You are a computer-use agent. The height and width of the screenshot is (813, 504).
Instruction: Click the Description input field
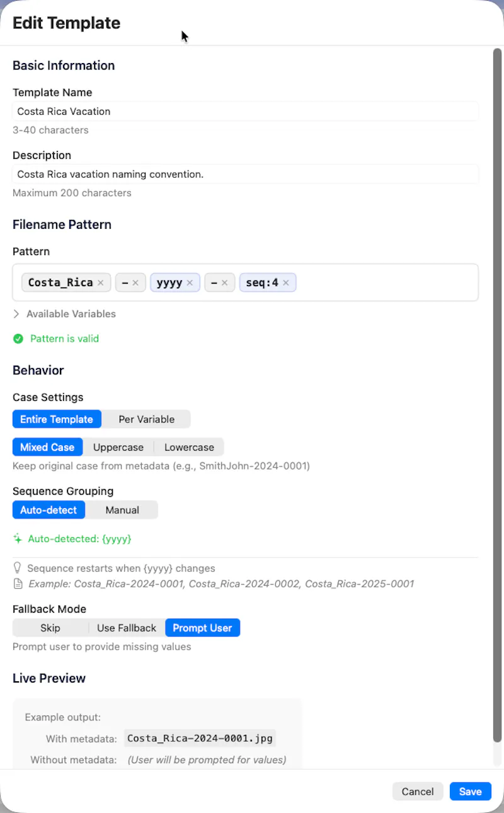(x=246, y=174)
